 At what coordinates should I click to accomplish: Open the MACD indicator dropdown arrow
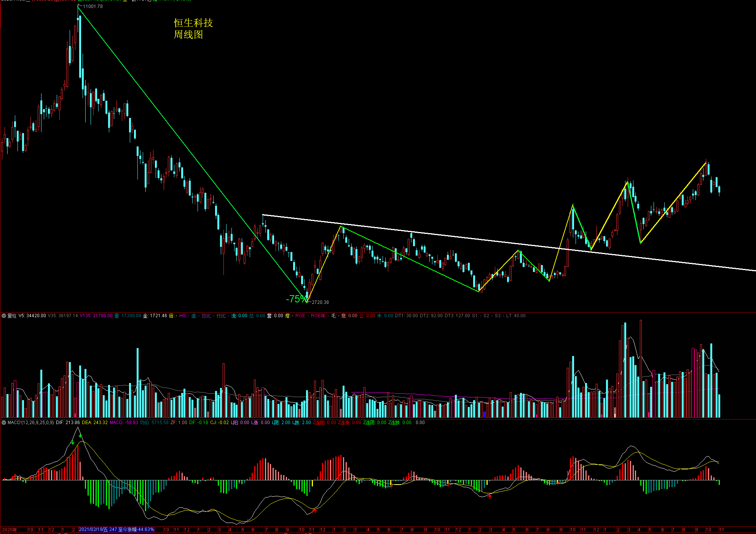point(4,423)
